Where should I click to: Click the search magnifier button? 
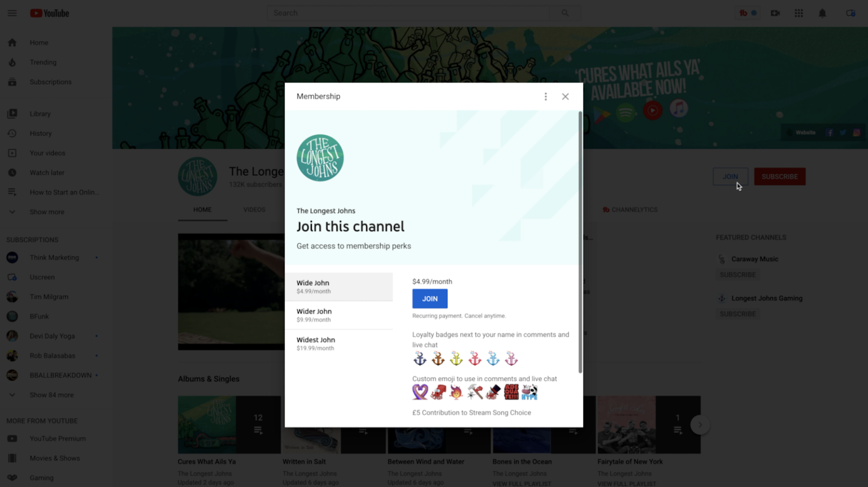click(565, 13)
